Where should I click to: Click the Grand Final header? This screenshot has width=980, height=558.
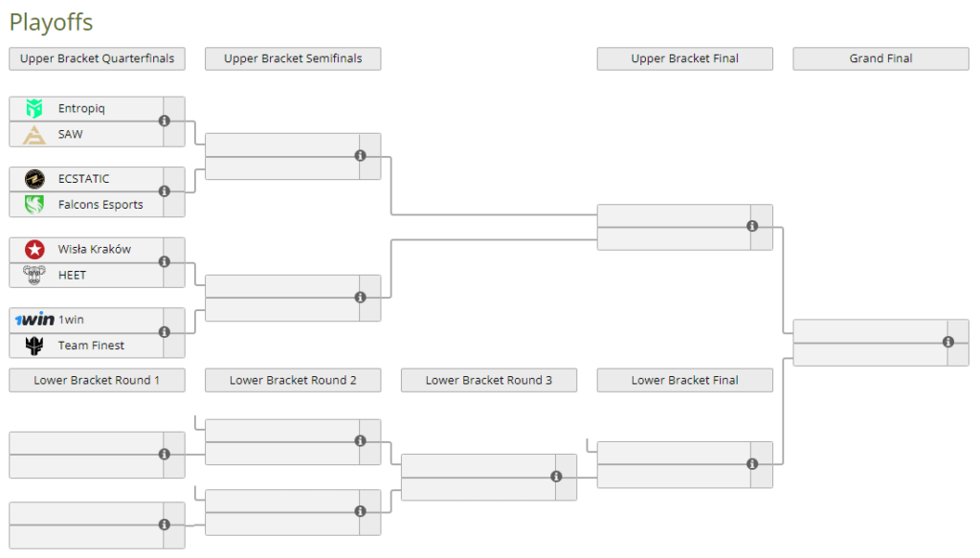click(880, 58)
